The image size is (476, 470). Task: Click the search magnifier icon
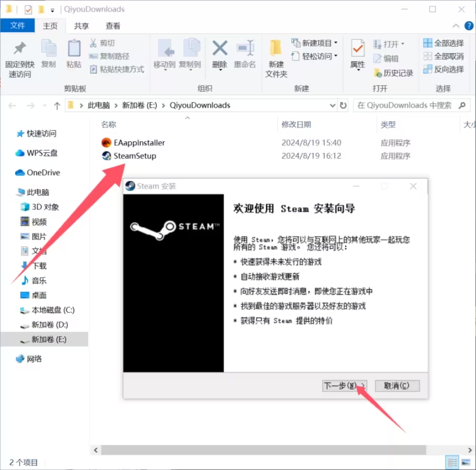click(462, 106)
